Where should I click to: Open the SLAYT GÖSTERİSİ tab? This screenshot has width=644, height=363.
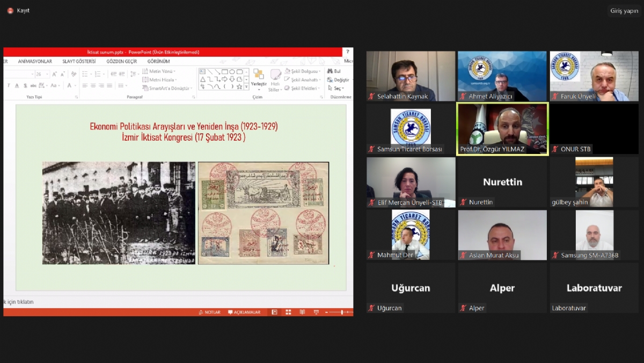pos(79,61)
